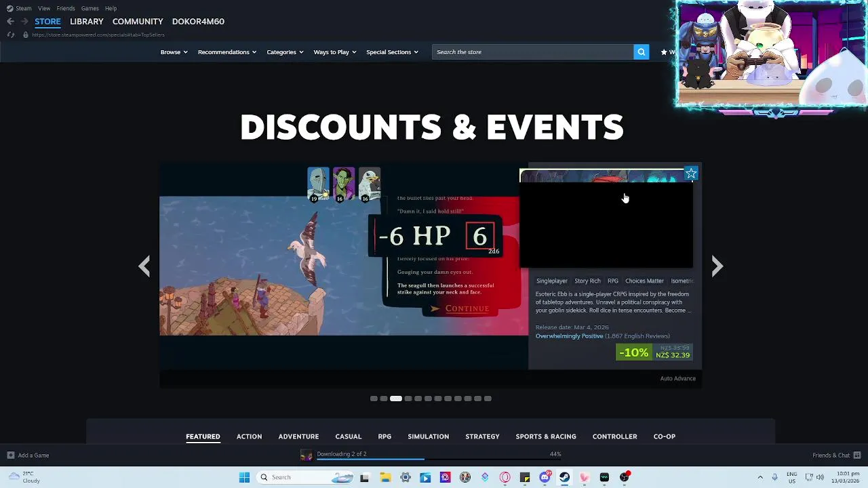868x488 pixels.
Task: Click into the Search the store field
Action: pyautogui.click(x=533, y=52)
